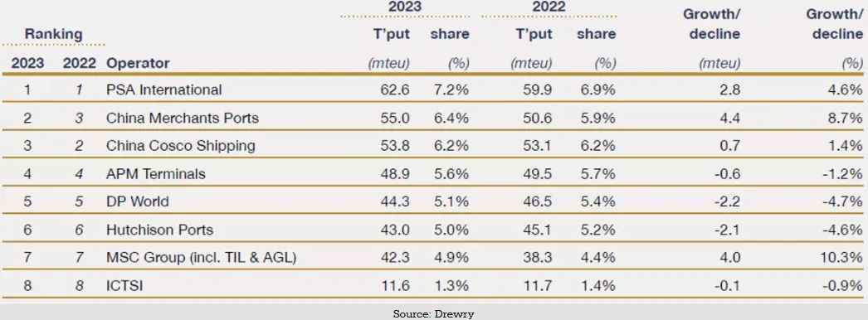The height and width of the screenshot is (320, 868).
Task: Select the -2.1 mteu decline for Hutchison
Action: click(728, 230)
